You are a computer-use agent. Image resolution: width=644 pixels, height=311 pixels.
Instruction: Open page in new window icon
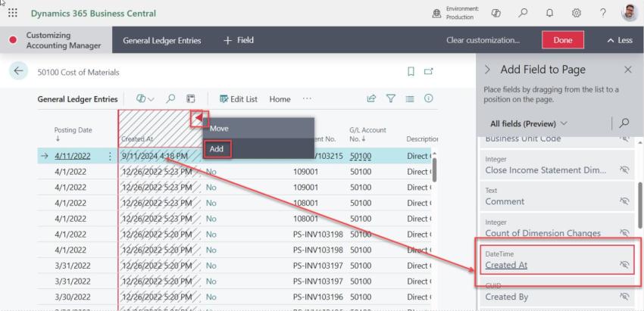coord(428,72)
